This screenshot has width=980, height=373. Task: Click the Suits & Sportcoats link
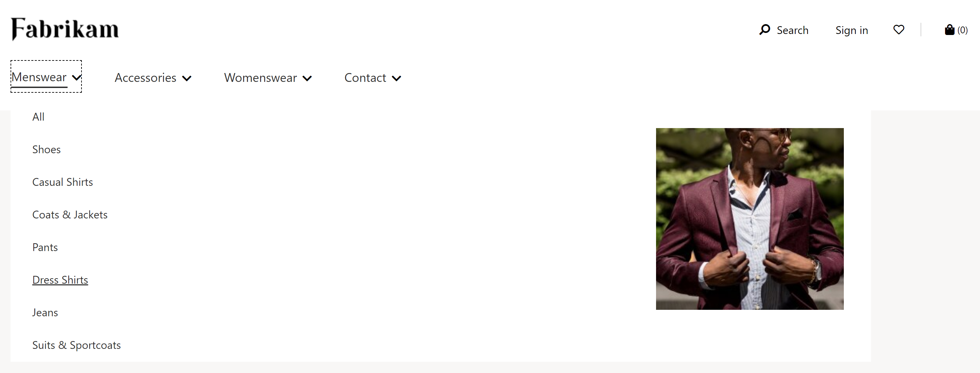point(76,345)
